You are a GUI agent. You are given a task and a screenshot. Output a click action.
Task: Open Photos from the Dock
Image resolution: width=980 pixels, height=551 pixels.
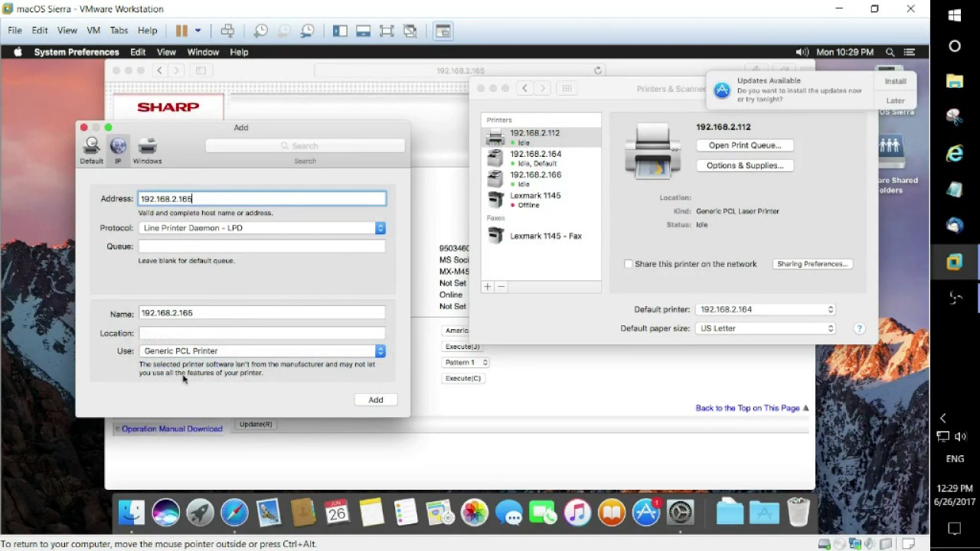(475, 513)
